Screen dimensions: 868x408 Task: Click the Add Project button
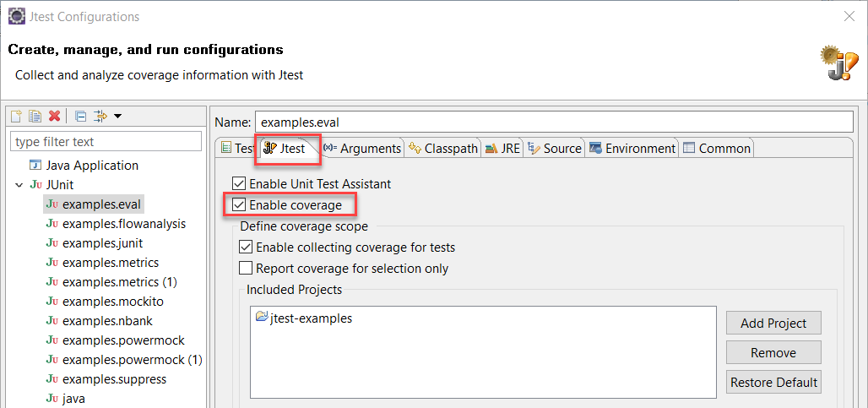(x=773, y=324)
